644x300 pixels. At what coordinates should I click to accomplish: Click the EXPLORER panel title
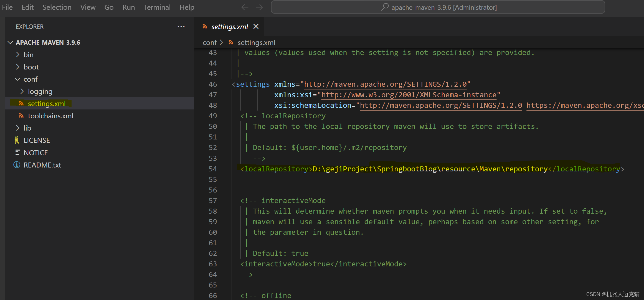tap(30, 27)
